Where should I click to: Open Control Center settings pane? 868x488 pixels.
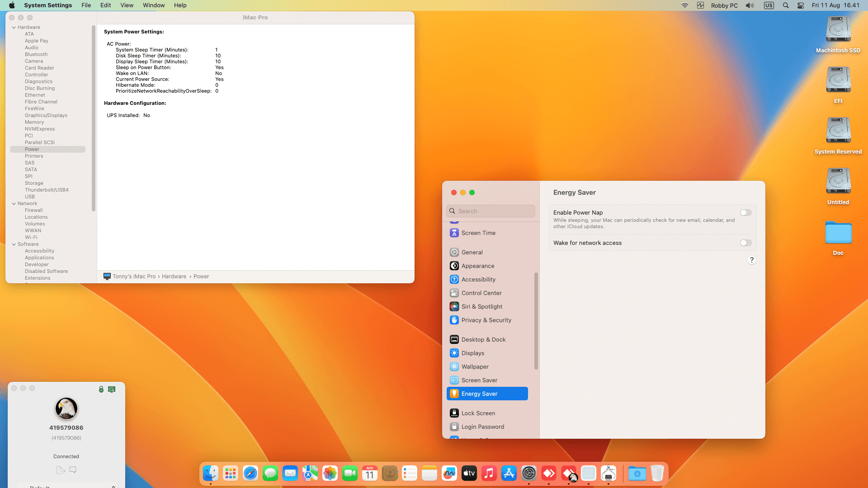pyautogui.click(x=487, y=293)
